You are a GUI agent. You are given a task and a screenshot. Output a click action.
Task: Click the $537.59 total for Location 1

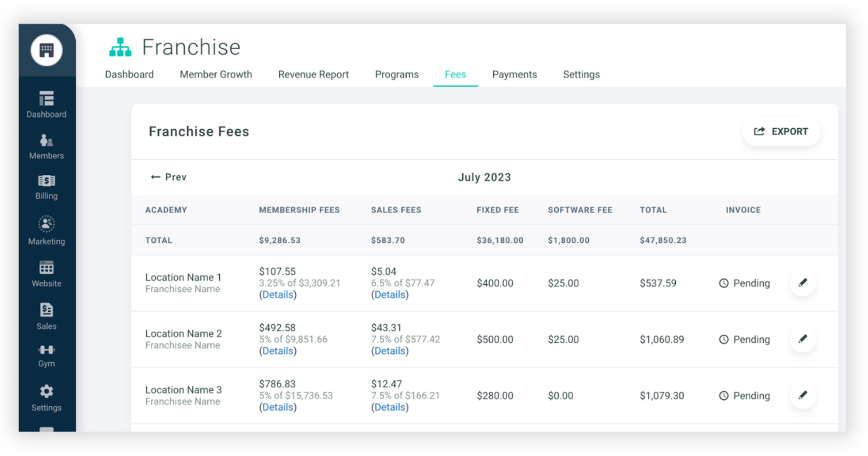point(658,283)
